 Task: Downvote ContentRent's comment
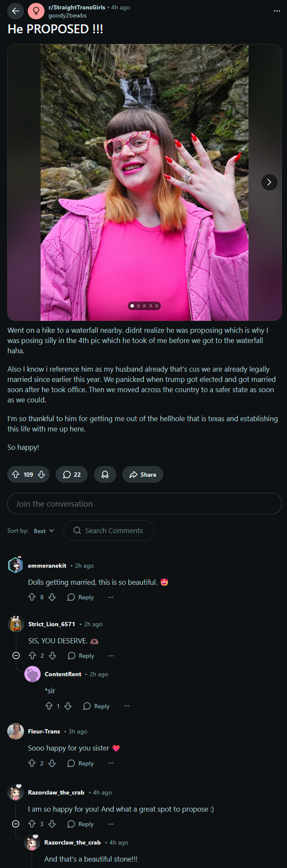pos(68,706)
